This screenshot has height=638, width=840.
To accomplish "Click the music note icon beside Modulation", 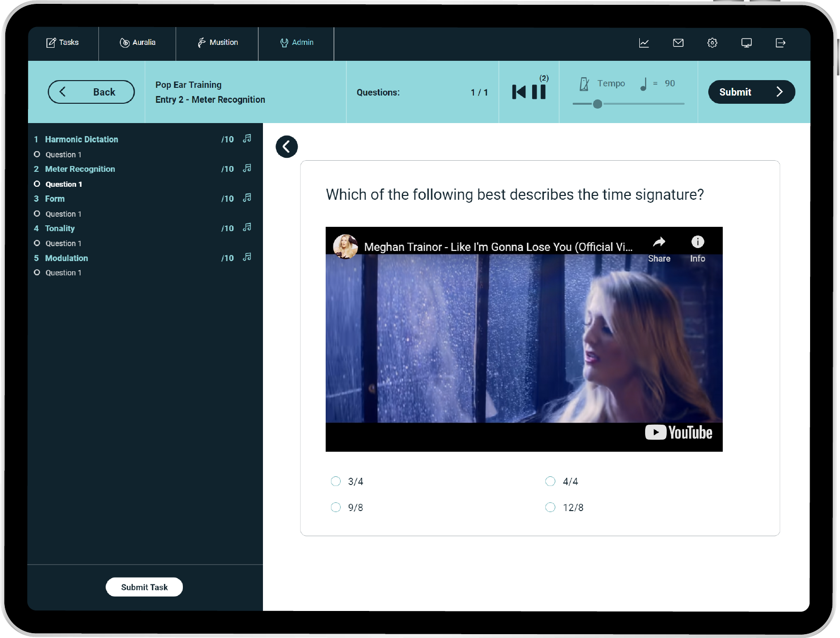I will tap(247, 257).
